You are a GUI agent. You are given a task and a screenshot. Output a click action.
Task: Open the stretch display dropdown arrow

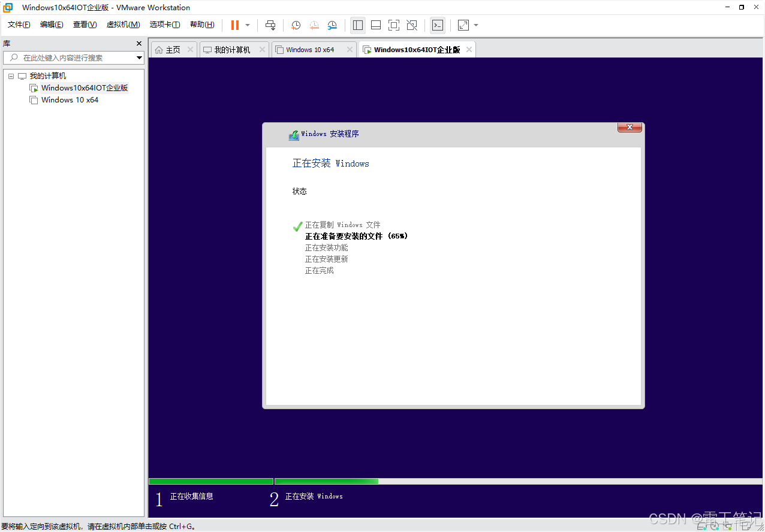coord(476,25)
